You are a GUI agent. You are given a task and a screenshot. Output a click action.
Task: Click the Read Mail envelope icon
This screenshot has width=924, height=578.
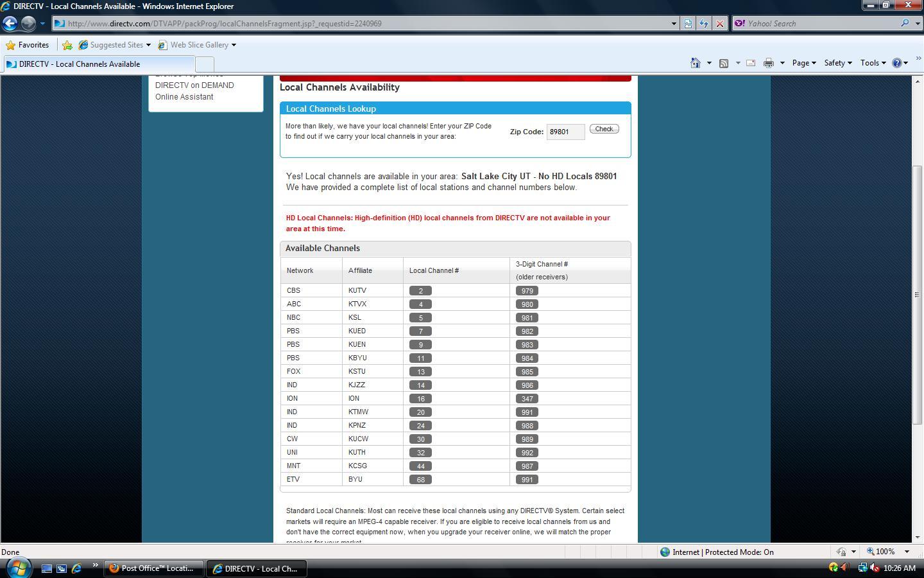pos(750,63)
